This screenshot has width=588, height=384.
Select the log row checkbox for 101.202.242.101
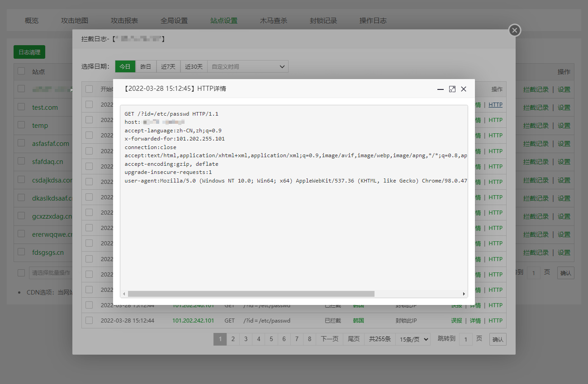(x=89, y=320)
